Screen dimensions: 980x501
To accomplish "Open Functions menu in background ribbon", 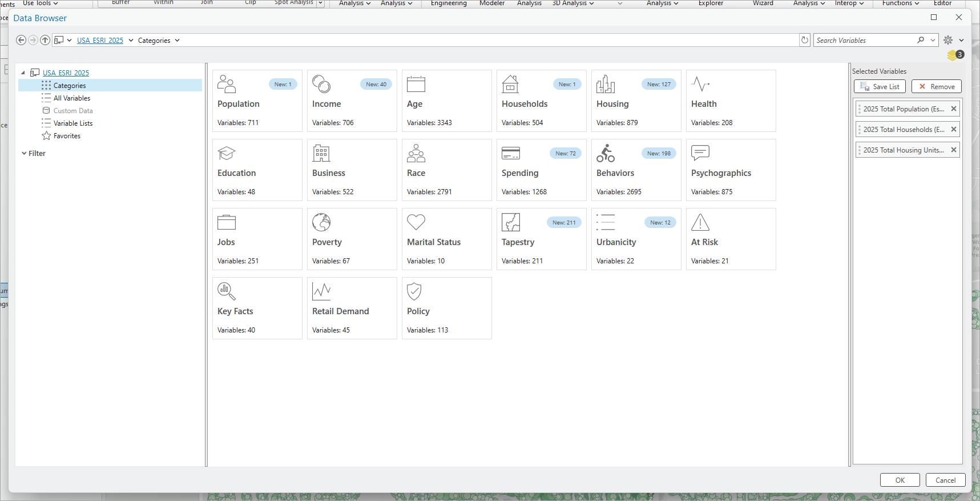I will point(901,3).
